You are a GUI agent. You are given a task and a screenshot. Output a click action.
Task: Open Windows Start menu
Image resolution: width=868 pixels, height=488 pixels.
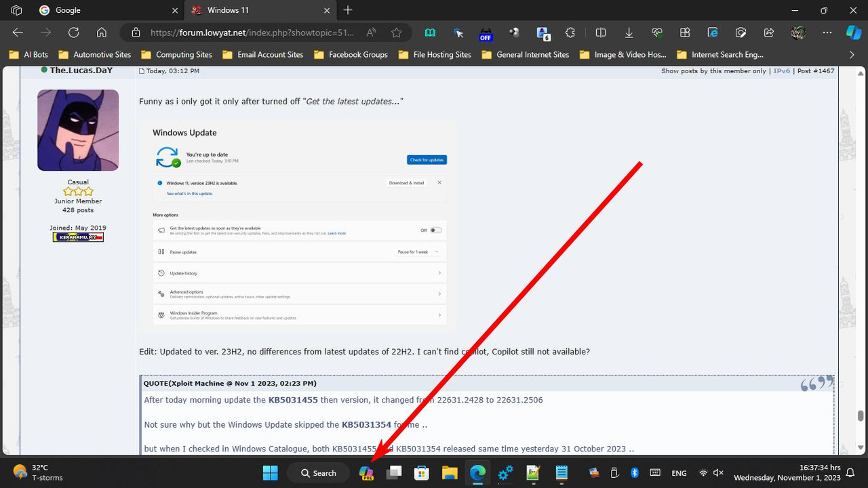(x=270, y=473)
